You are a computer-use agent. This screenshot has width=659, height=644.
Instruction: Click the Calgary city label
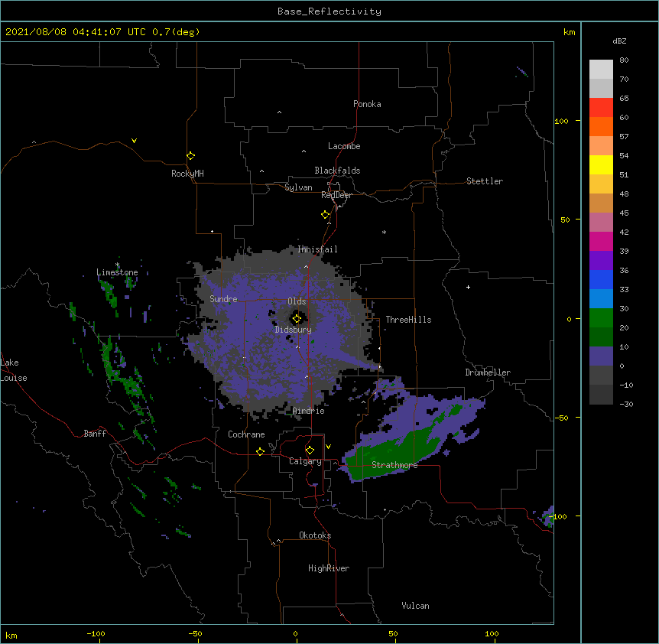click(x=305, y=461)
